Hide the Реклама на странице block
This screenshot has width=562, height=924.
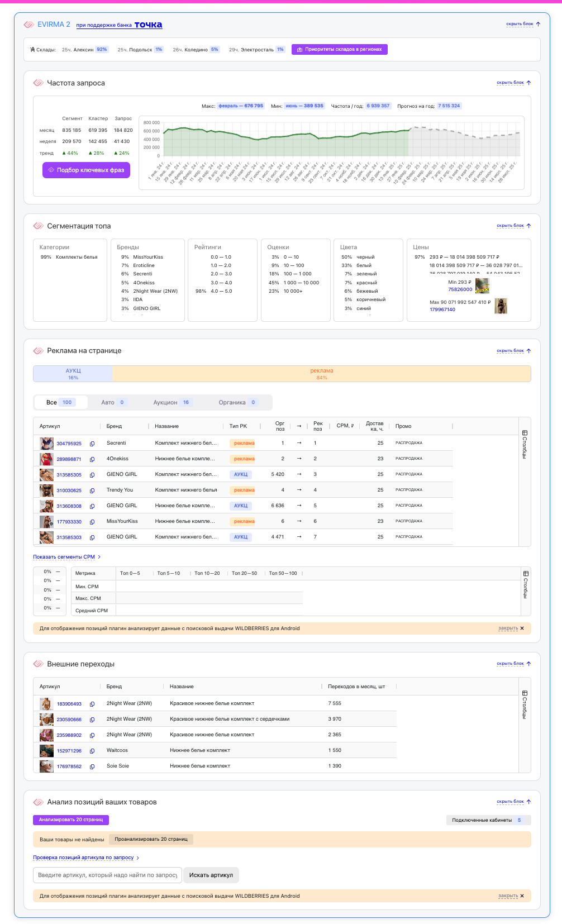pos(513,351)
